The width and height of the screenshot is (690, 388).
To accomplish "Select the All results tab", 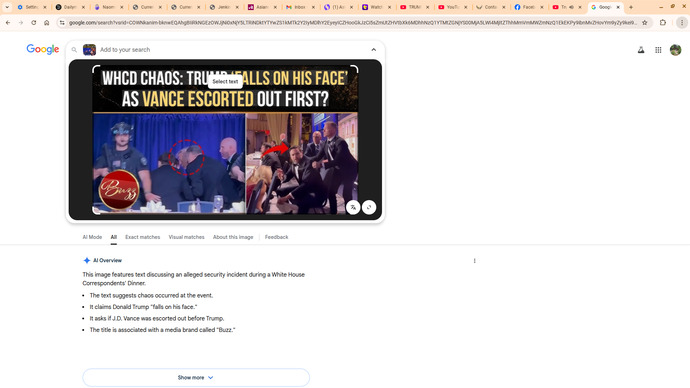I will click(x=114, y=237).
